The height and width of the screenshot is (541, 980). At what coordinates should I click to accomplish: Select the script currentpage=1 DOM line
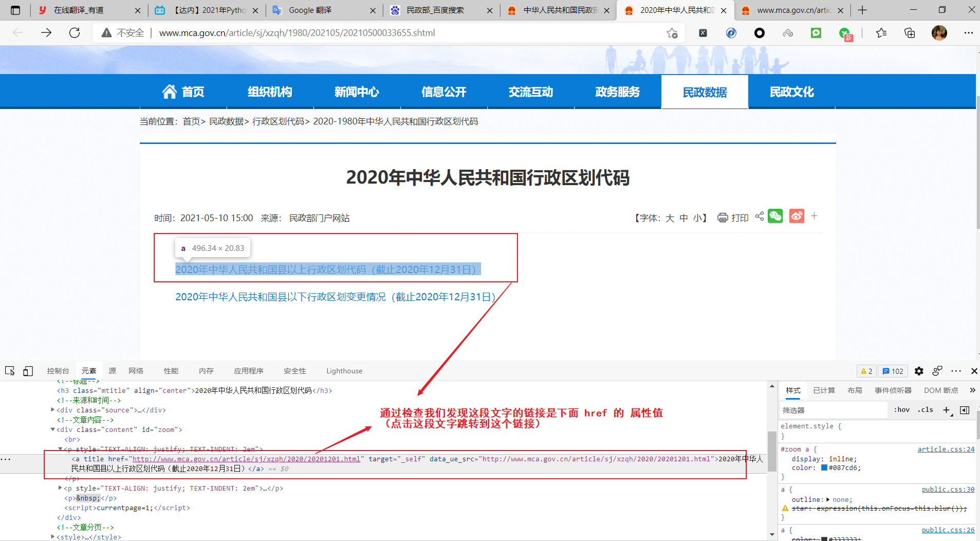[x=127, y=508]
